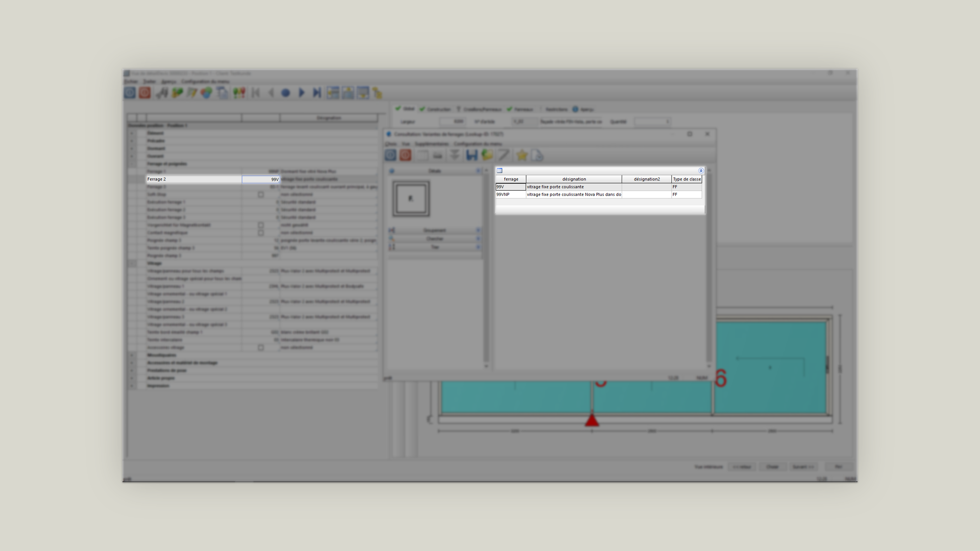Click the Ferrage 2 value field 99V
The width and height of the screenshot is (980, 551).
[261, 179]
